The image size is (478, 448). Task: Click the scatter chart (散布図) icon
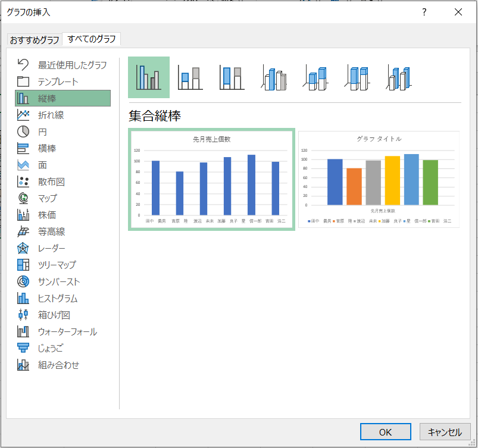[23, 181]
